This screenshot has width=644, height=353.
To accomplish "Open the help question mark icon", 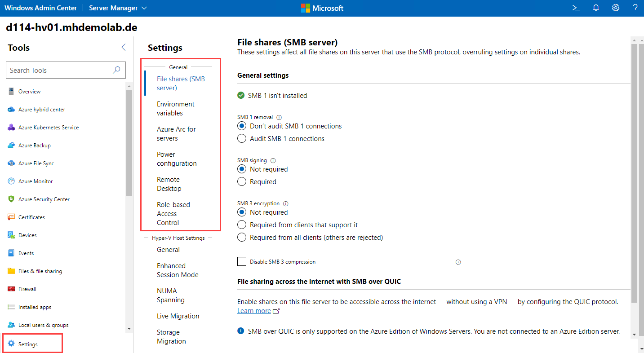I will [635, 8].
